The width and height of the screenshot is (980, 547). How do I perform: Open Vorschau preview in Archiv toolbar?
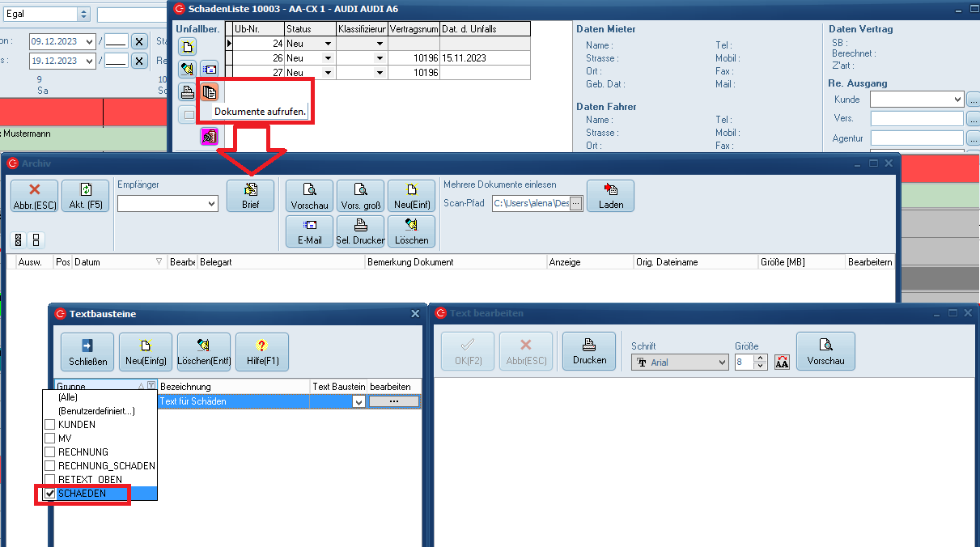pos(309,196)
